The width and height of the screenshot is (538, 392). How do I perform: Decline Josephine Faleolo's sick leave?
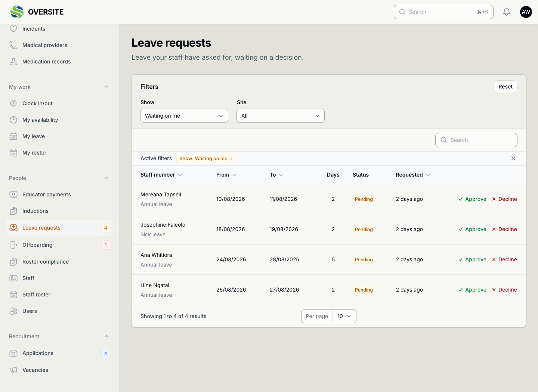click(x=504, y=229)
